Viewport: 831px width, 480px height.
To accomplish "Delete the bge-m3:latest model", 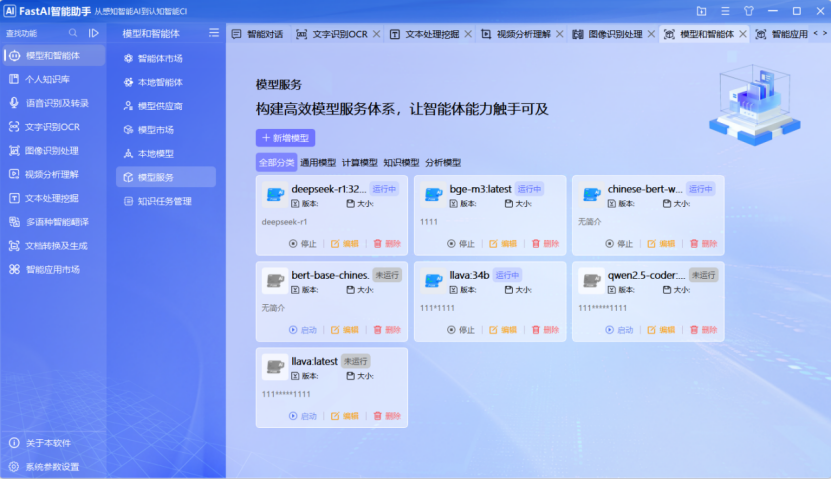I will click(545, 244).
